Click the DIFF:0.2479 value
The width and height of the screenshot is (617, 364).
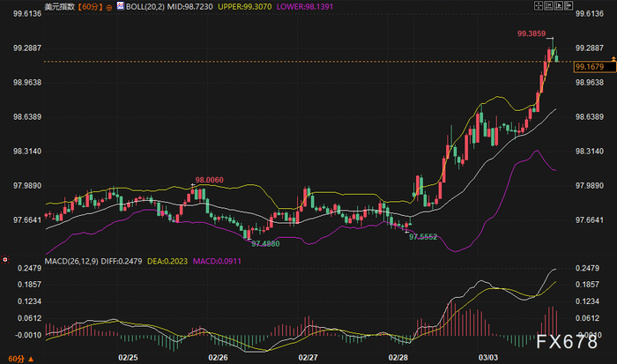pos(122,261)
